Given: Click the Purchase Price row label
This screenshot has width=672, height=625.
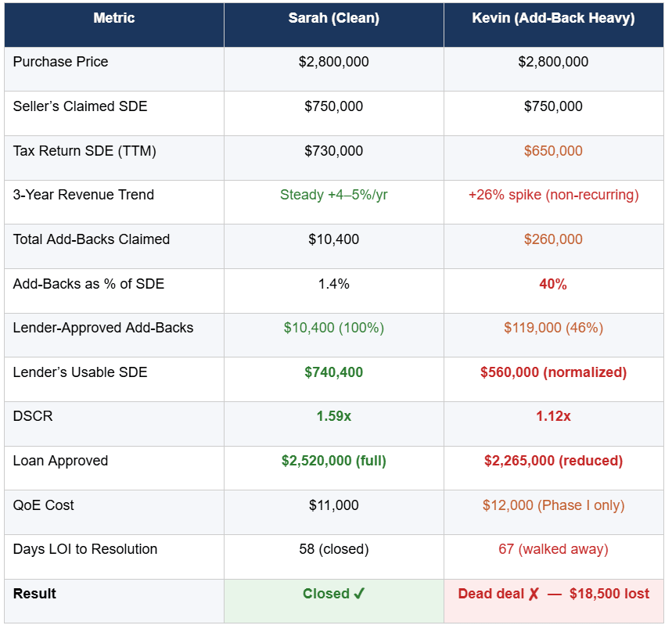Looking at the screenshot, I should click(x=61, y=62).
